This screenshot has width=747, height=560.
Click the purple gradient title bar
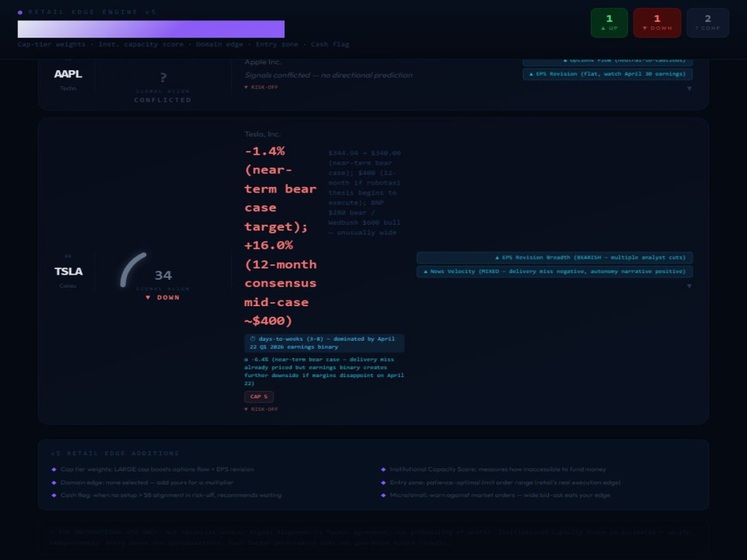pyautogui.click(x=151, y=29)
